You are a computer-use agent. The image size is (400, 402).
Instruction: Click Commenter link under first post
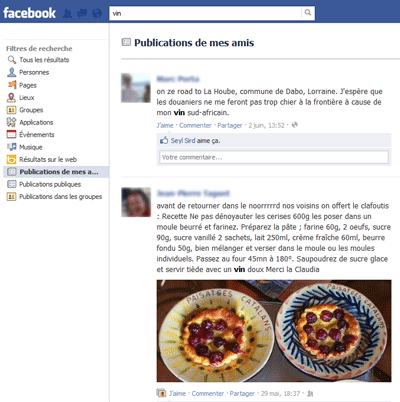(x=195, y=125)
